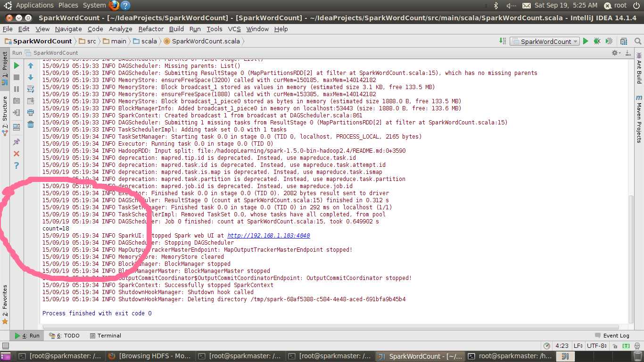Screen dimensions: 644x362
Task: Toggle the Pin Tab icon
Action: click(x=17, y=141)
